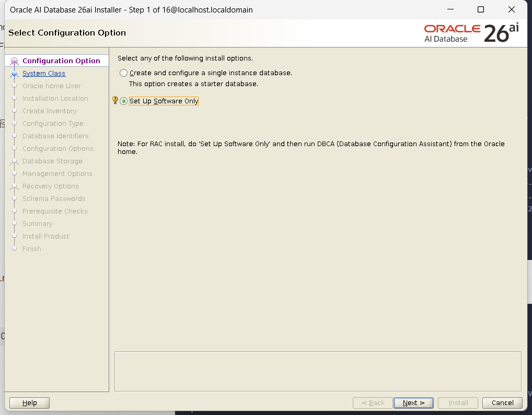Click the lightbulb hint icon beside Set Up Software Only
The image size is (532, 415).
coord(115,100)
